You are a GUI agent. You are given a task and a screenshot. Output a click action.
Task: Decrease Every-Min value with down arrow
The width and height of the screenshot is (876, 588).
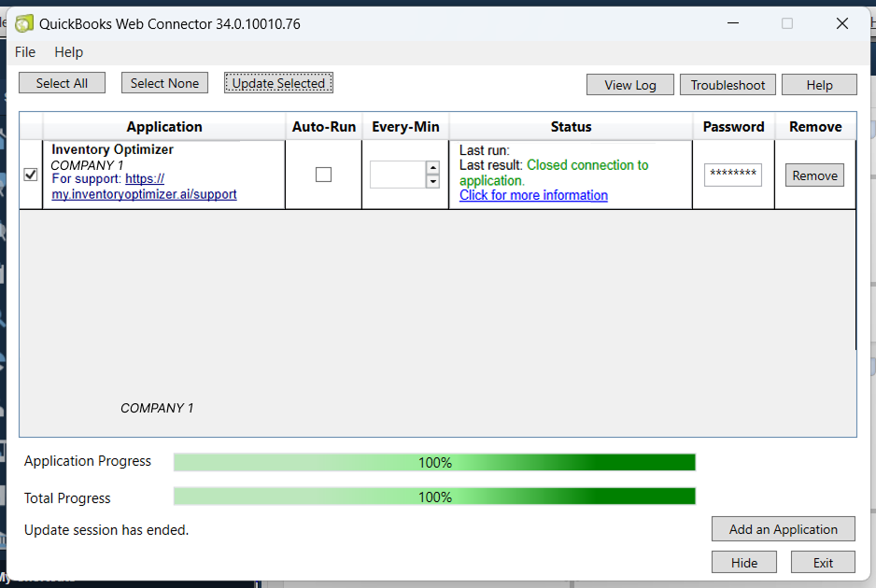pos(432,181)
